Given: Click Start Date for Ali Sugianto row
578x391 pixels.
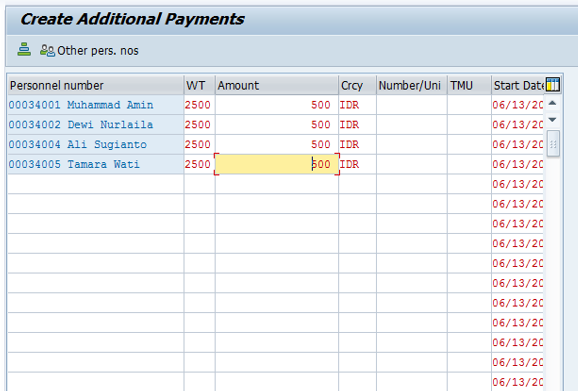Looking at the screenshot, I should coord(518,144).
